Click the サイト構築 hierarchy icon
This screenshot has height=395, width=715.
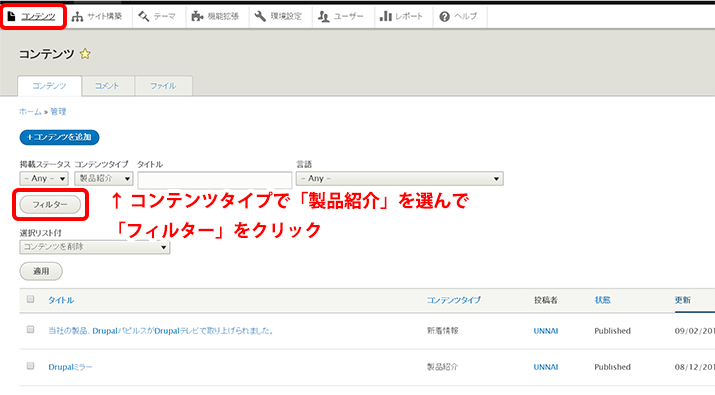78,16
